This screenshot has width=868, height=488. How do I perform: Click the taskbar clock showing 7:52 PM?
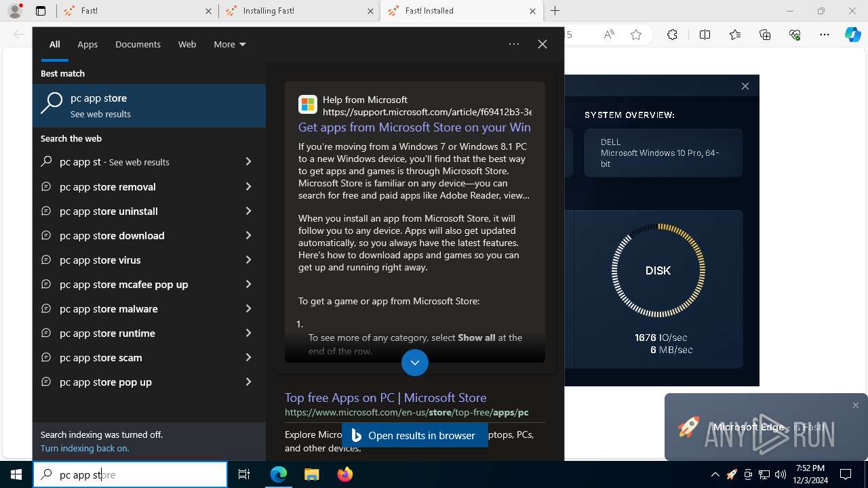(x=810, y=474)
